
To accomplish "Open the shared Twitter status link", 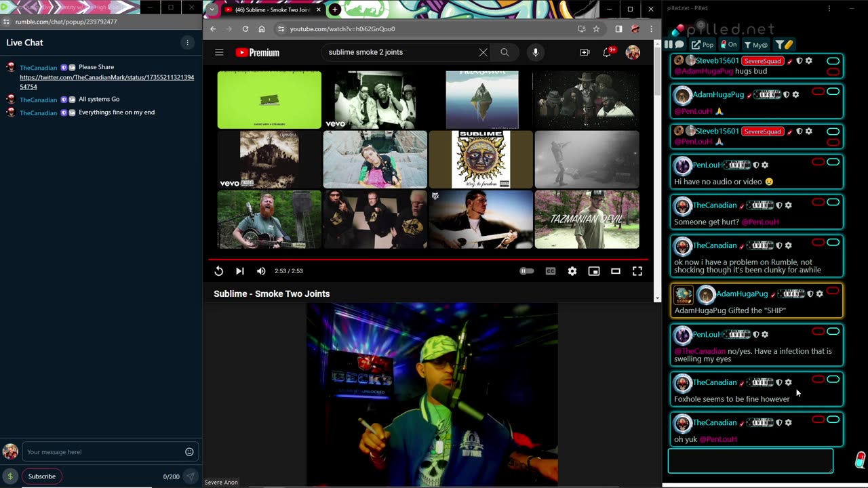I will point(106,82).
